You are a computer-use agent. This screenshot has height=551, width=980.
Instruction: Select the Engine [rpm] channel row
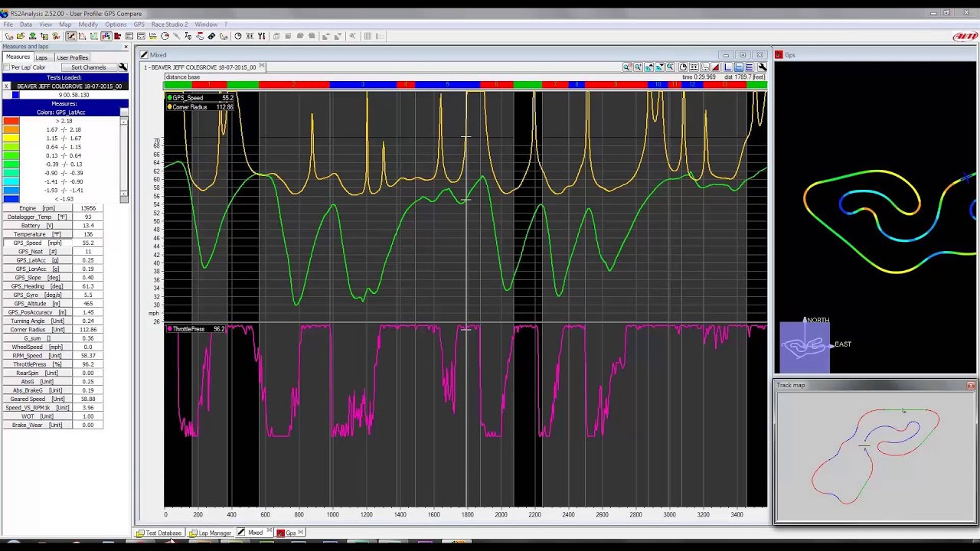pos(52,208)
